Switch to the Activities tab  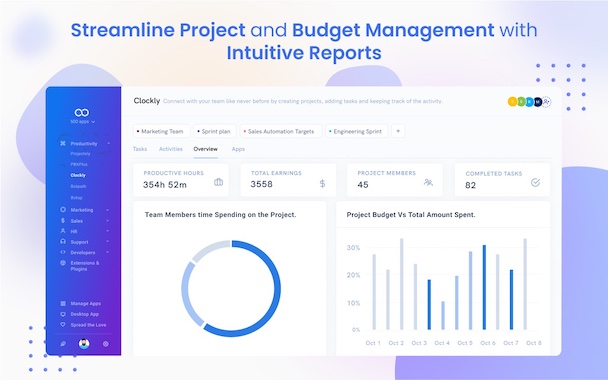(171, 149)
